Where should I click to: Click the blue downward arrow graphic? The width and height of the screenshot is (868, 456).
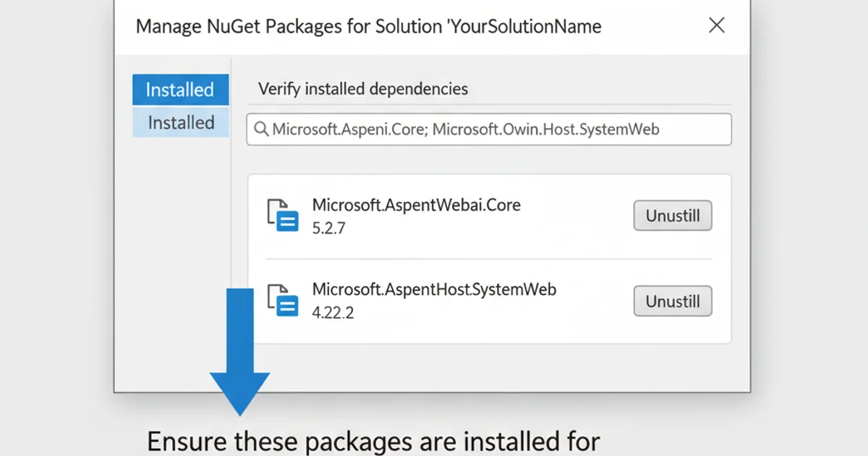239,347
